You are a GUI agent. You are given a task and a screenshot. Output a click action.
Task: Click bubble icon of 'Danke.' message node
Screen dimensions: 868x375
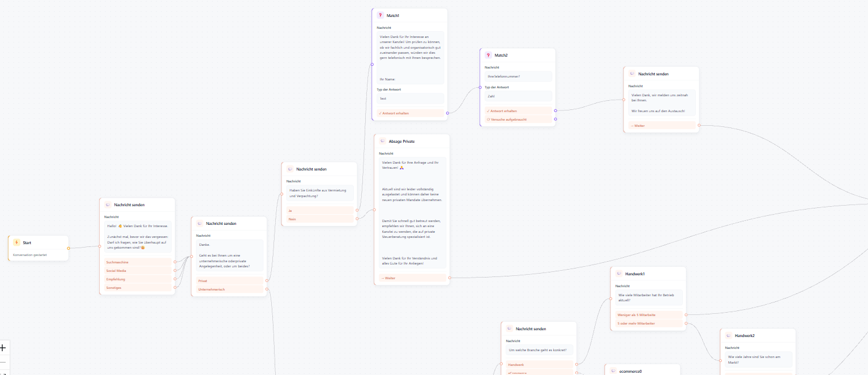coord(200,223)
